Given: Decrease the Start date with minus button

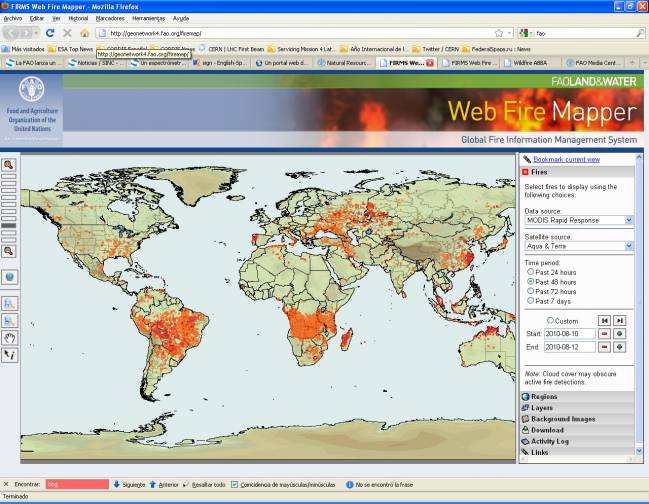Looking at the screenshot, I should [x=605, y=334].
